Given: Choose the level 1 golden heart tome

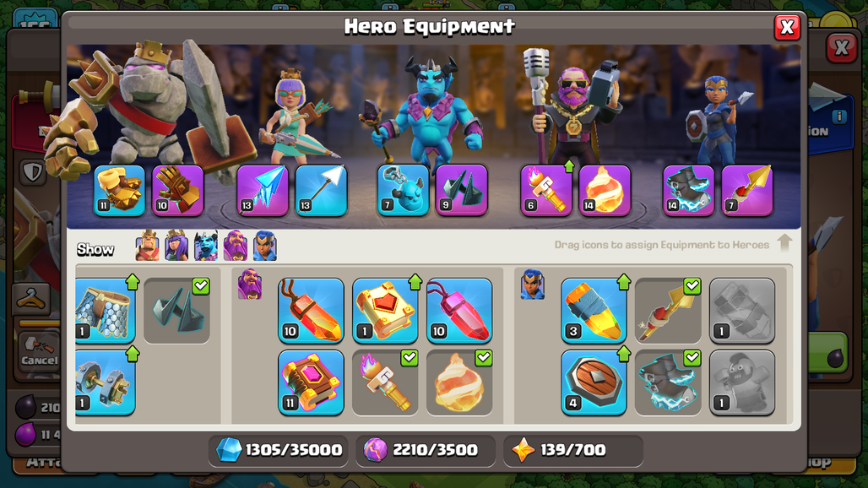Looking at the screenshot, I should coord(385,311).
